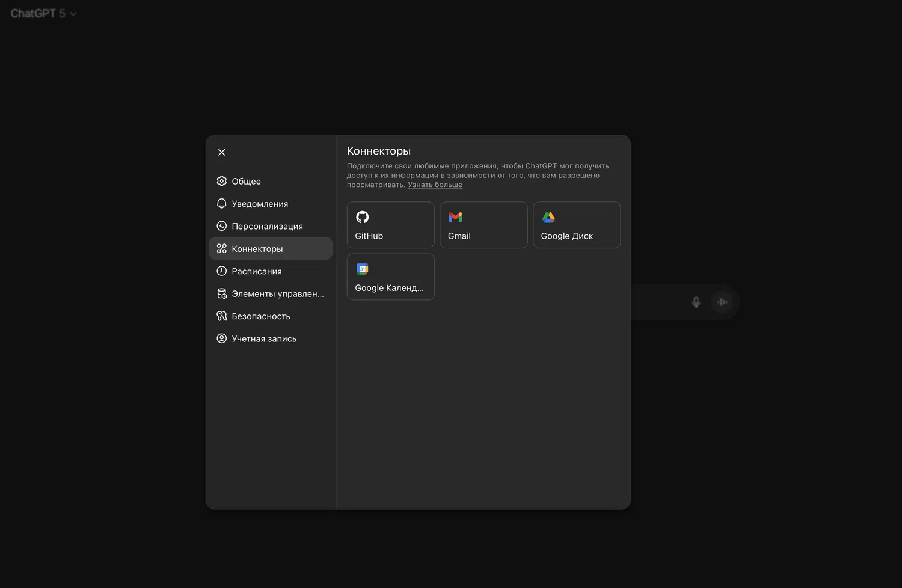The height and width of the screenshot is (588, 902).
Task: Show the Элементы управления tab
Action: [271, 294]
